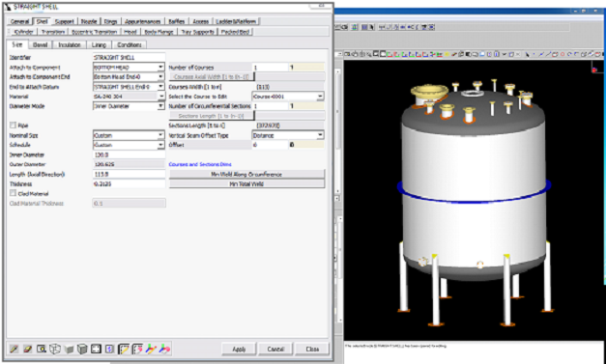This screenshot has width=606, height=364.
Task: Select the pencil edit icon
Action: (14, 350)
